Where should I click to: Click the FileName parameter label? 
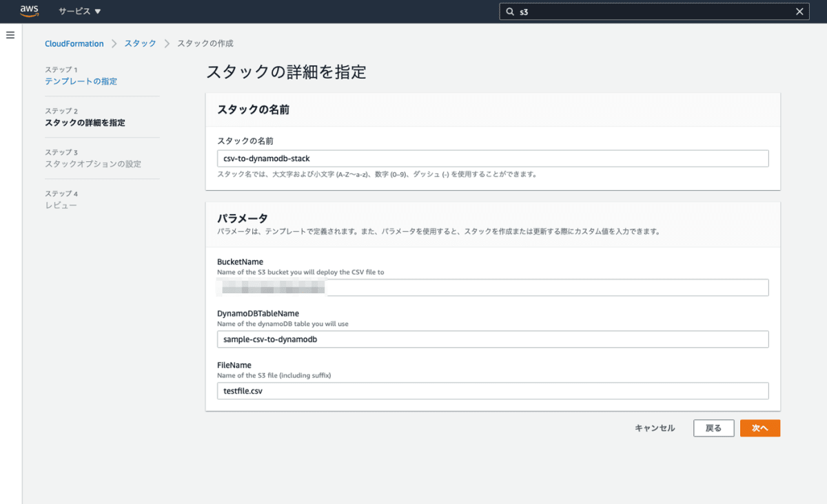coord(234,365)
